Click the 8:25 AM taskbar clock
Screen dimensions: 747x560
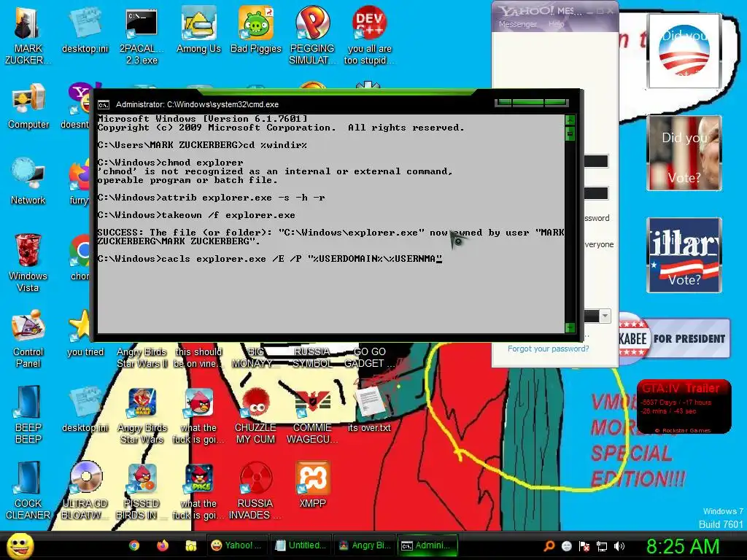[x=682, y=545]
